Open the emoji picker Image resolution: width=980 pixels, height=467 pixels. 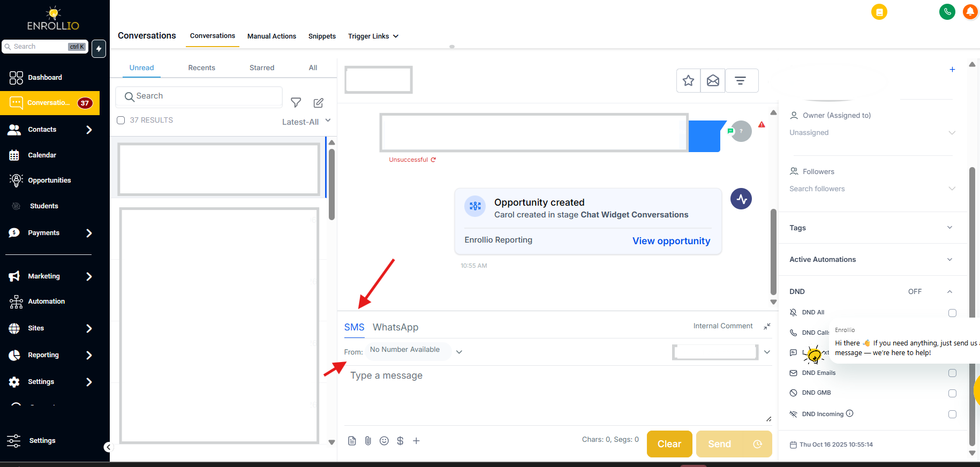(384, 441)
